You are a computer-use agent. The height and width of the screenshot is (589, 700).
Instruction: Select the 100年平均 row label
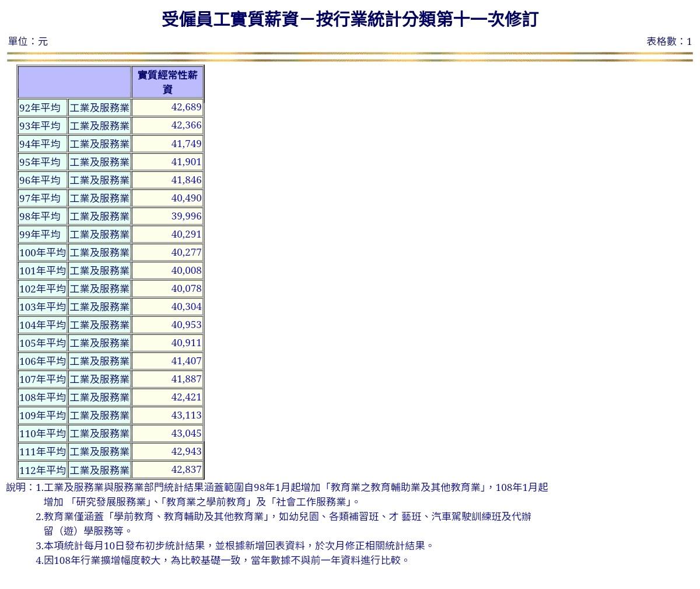click(42, 253)
